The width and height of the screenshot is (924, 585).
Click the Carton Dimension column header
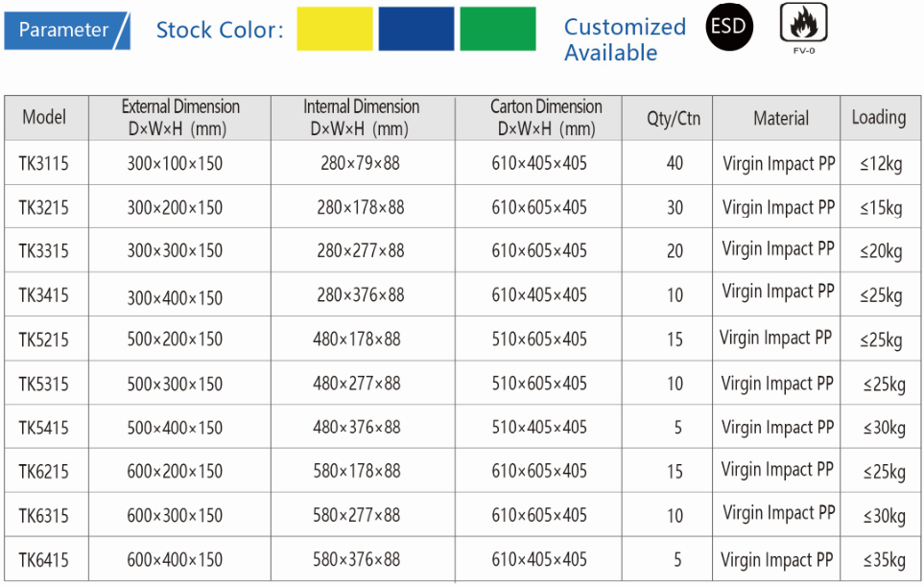[x=546, y=118]
